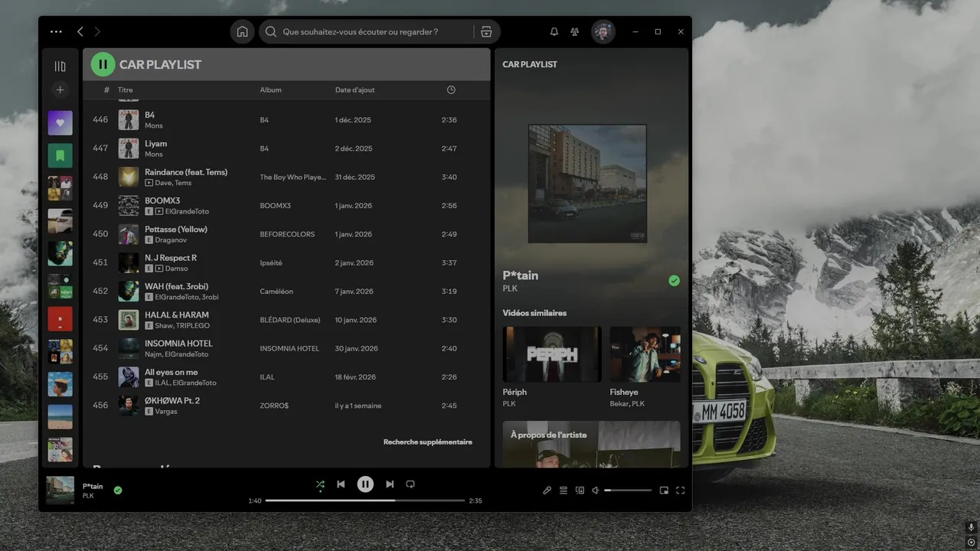Toggle shuffle playback

[x=320, y=484]
